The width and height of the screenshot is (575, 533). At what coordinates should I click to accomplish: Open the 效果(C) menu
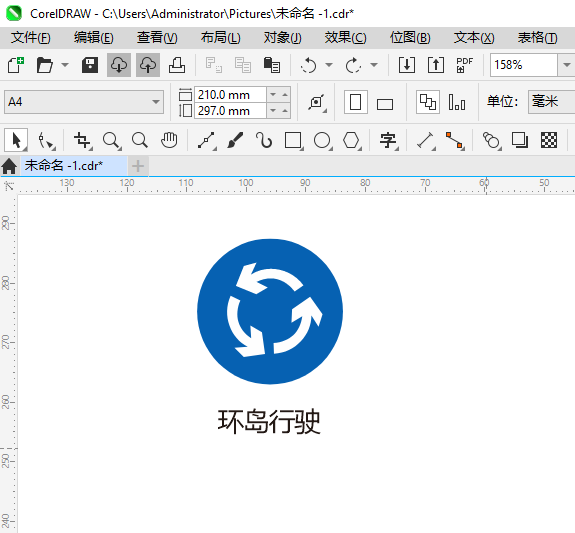click(345, 37)
